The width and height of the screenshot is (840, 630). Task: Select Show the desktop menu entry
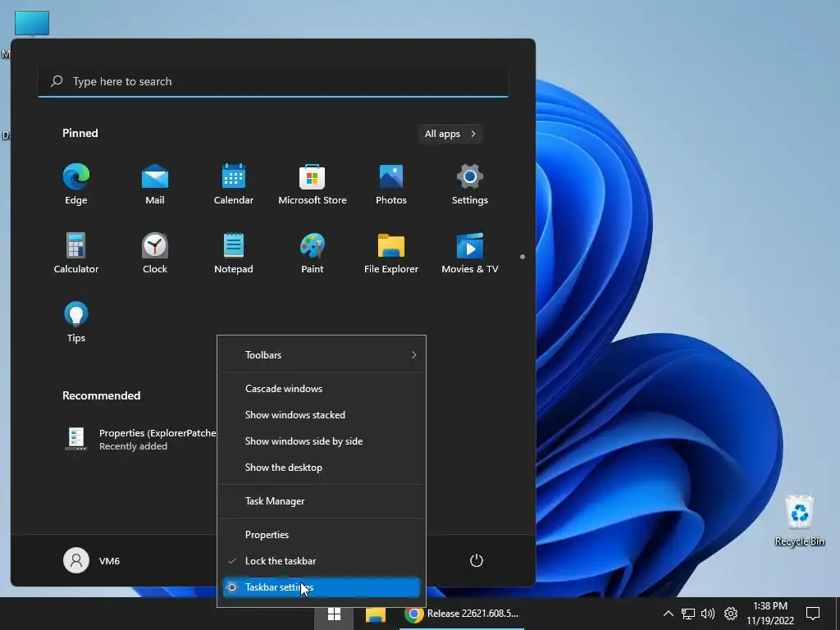coord(322,467)
